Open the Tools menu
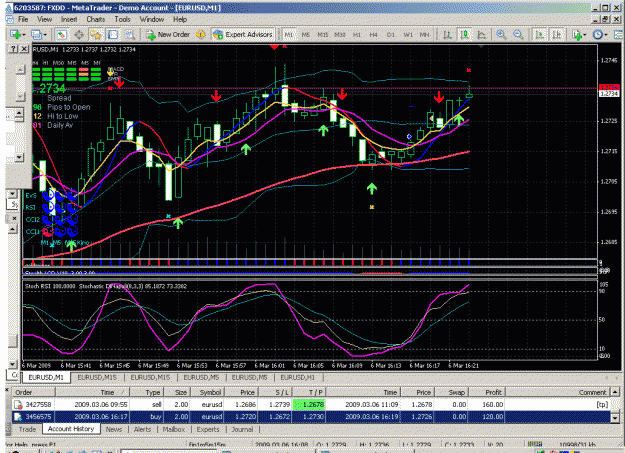 pos(122,19)
